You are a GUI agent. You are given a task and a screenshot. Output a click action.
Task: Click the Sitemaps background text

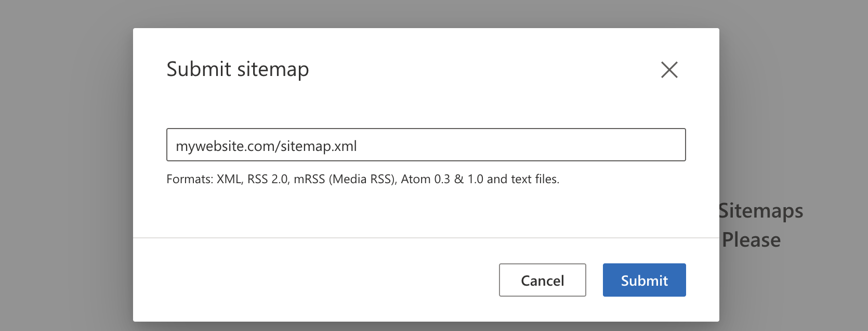pos(761,211)
